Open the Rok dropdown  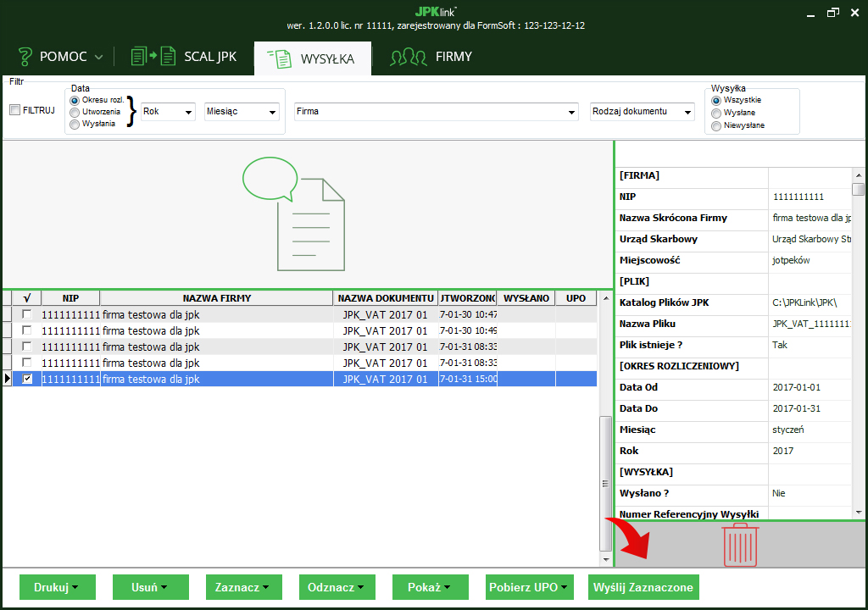[x=168, y=112]
